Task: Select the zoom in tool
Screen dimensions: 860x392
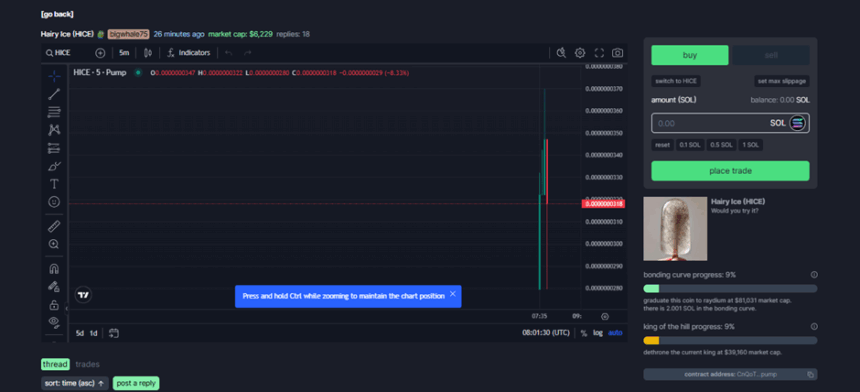Action: [x=54, y=244]
